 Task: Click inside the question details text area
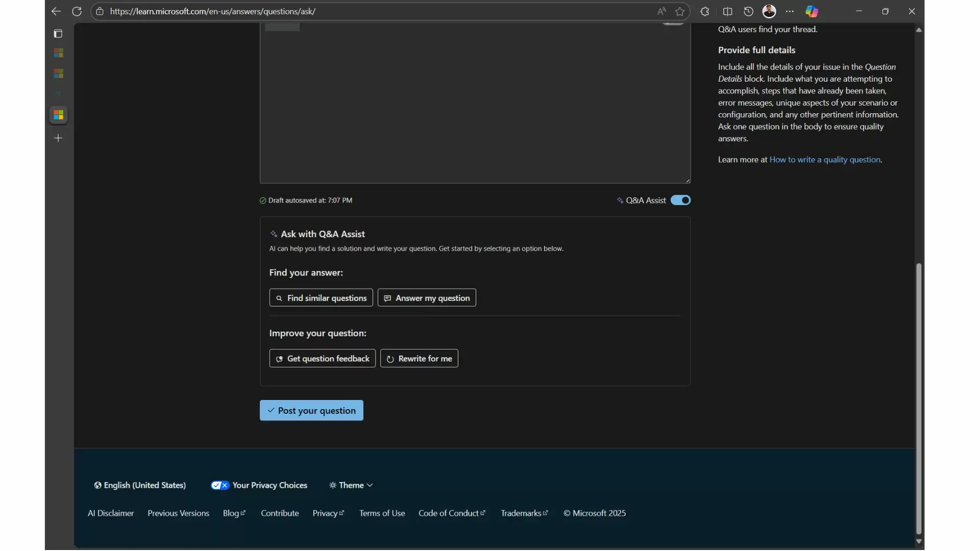point(475,102)
